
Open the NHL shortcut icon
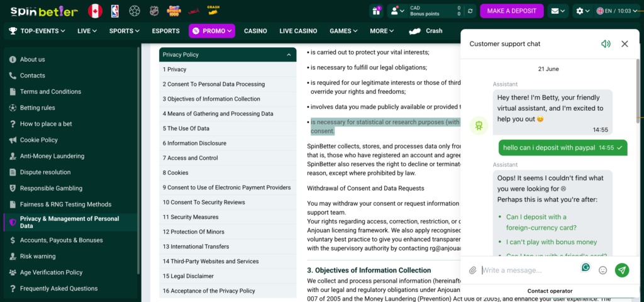click(x=154, y=11)
